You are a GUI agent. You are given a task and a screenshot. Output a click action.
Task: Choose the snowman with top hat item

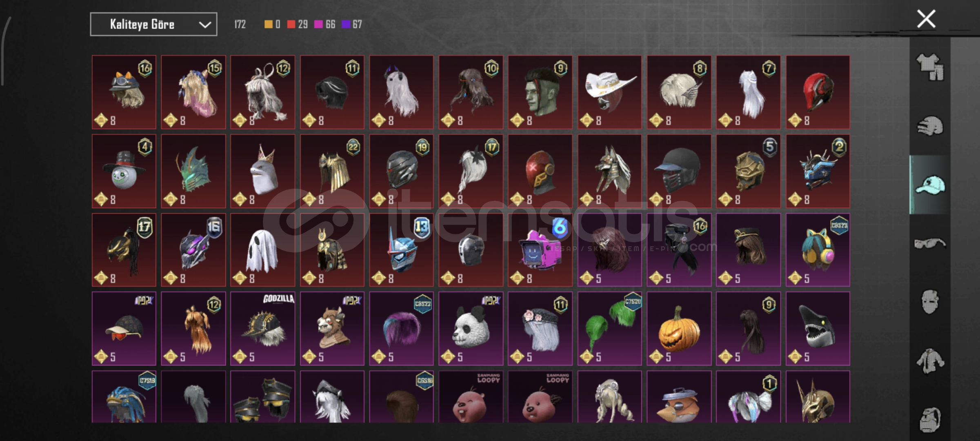click(124, 171)
